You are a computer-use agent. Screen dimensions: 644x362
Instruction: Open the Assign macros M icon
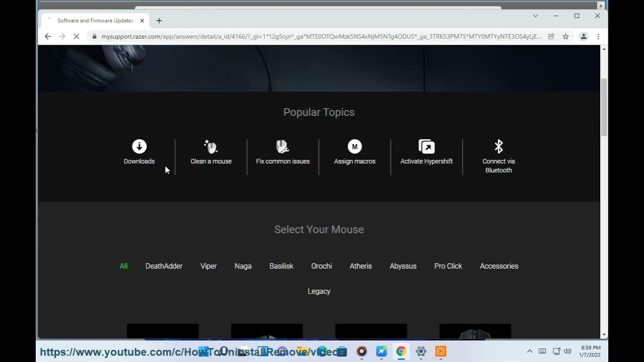pyautogui.click(x=355, y=146)
